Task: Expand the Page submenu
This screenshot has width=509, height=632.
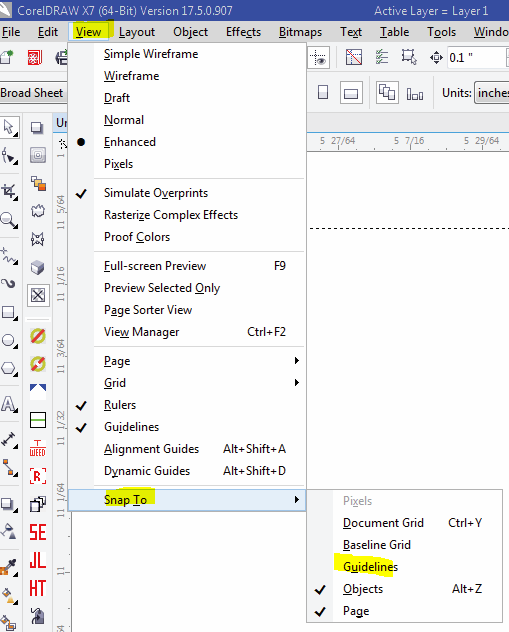Action: [187, 361]
